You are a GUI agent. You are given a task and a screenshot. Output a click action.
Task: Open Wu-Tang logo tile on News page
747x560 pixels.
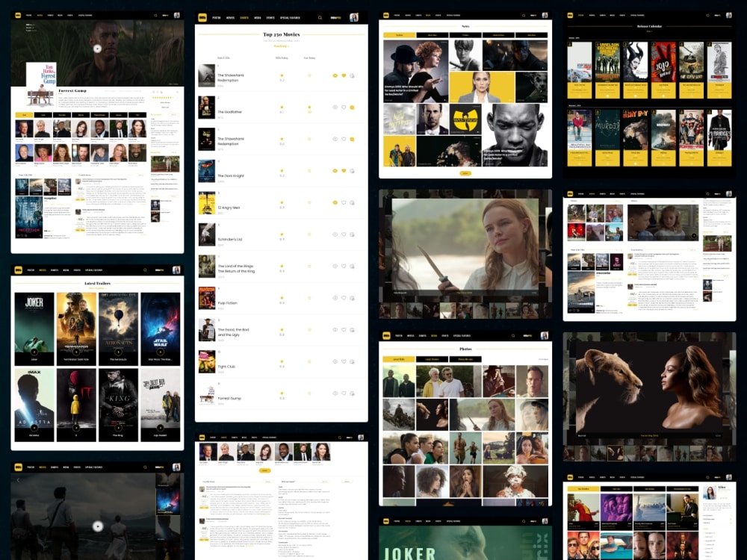pos(465,119)
